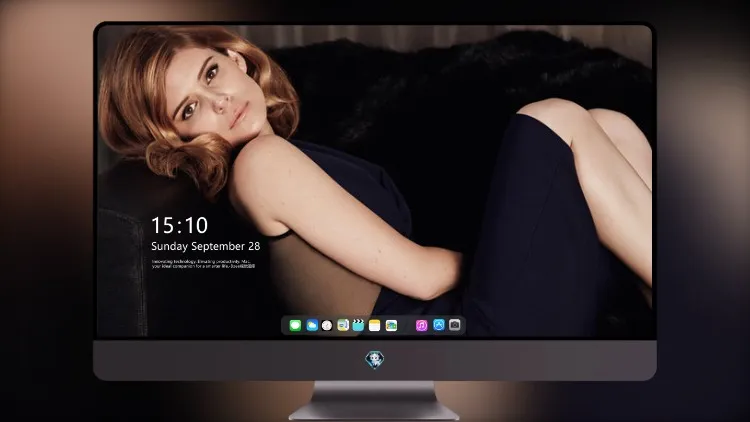Open the Maps app in the dock
The width and height of the screenshot is (750, 422).
(343, 325)
